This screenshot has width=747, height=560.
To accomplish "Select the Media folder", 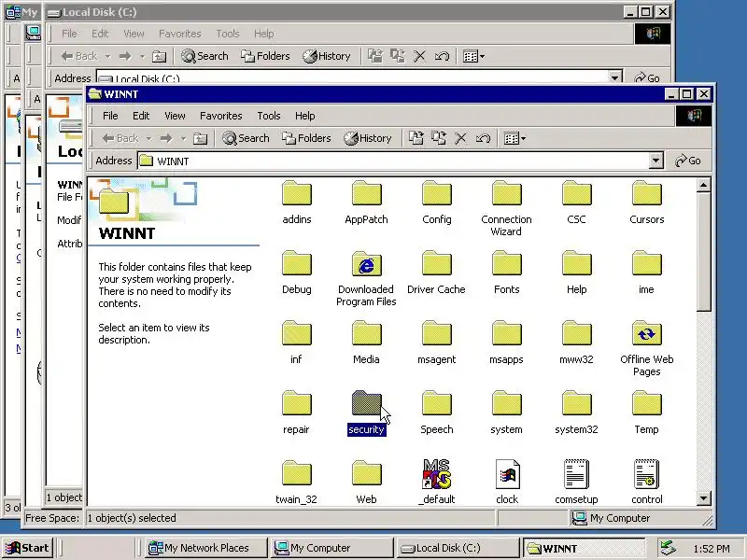I will 366,343.
